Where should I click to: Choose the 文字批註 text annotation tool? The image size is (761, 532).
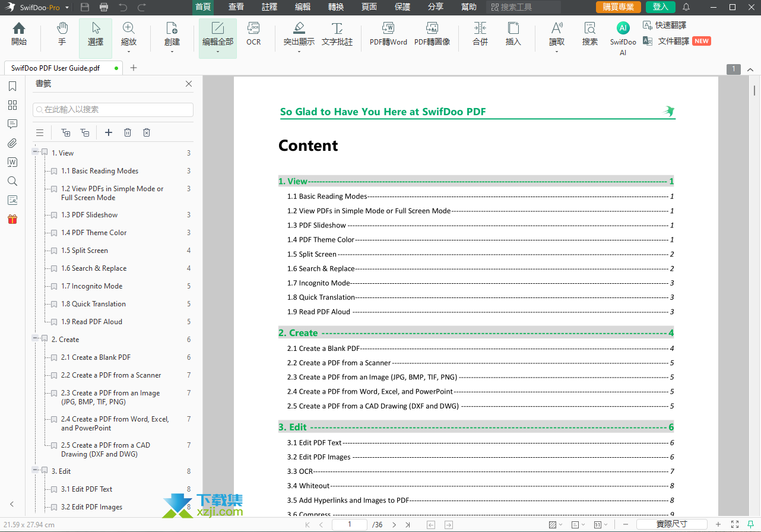337,35
